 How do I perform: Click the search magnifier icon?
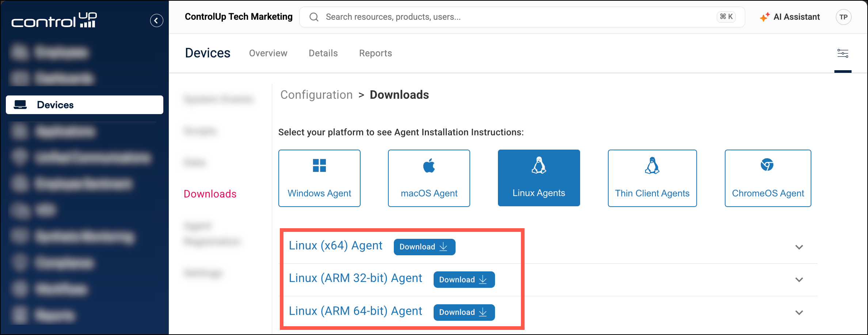[314, 17]
